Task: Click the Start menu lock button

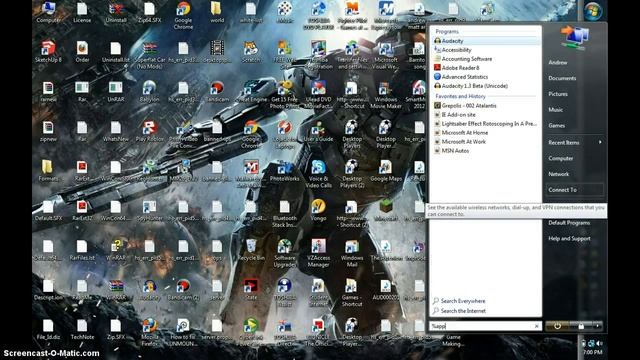Action: [581, 326]
